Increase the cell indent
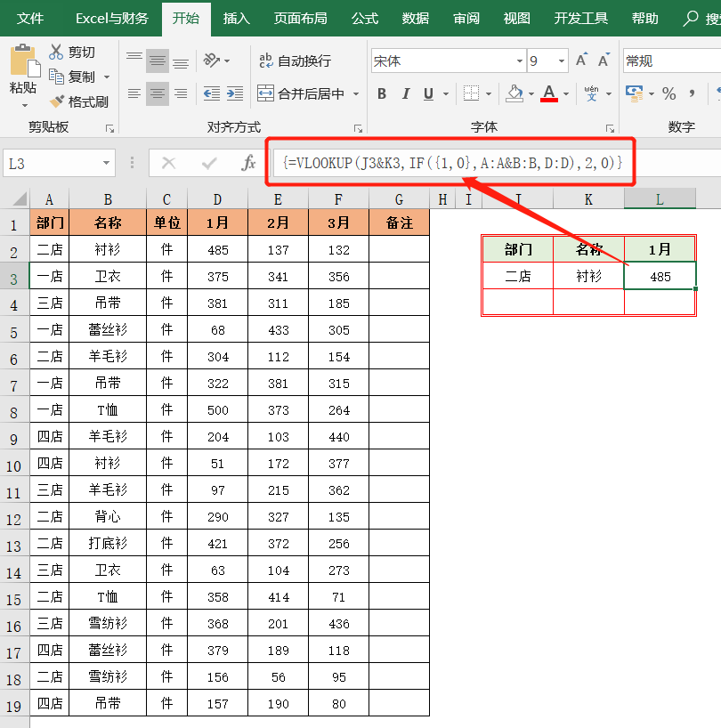Screen dimensions: 721x728 pyautogui.click(x=235, y=93)
